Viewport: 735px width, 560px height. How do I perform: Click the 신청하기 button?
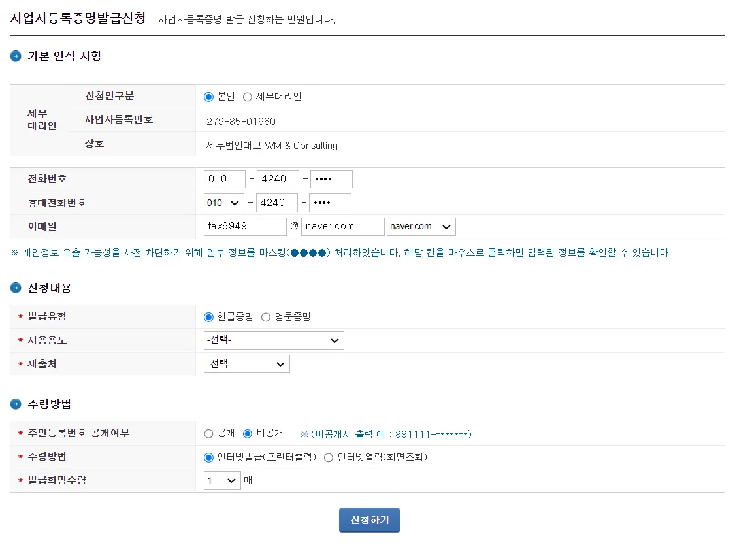369,519
